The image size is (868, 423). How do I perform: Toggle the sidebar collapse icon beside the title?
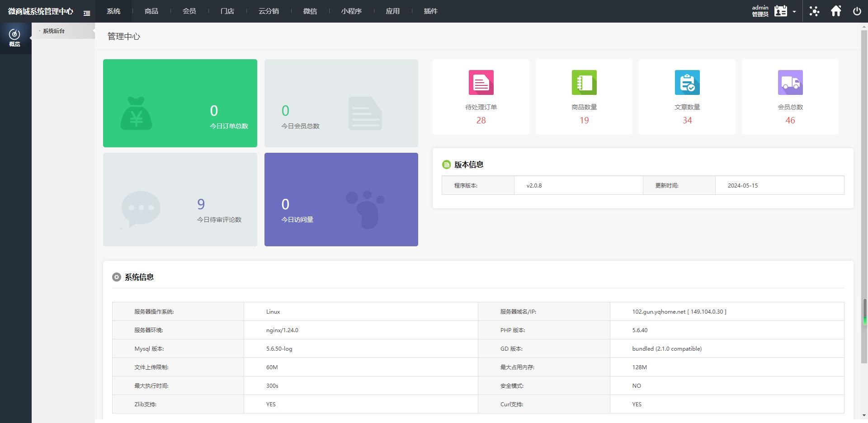click(87, 14)
